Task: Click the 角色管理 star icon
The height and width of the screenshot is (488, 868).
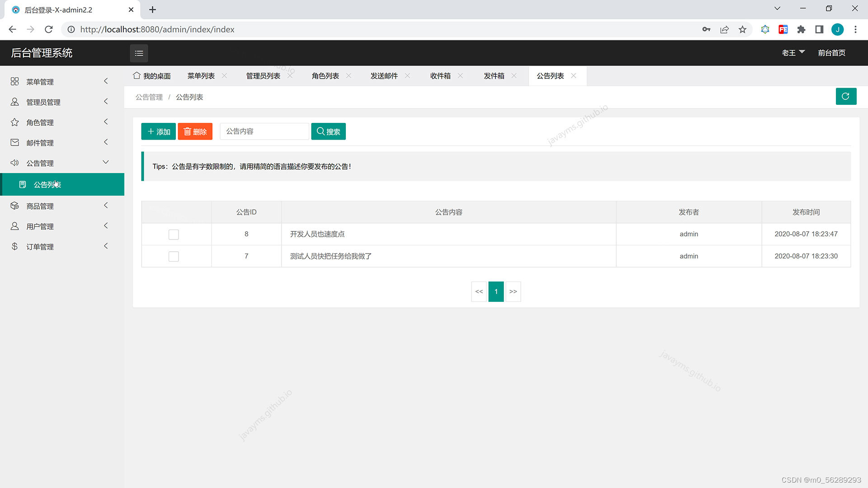Action: coord(14,122)
